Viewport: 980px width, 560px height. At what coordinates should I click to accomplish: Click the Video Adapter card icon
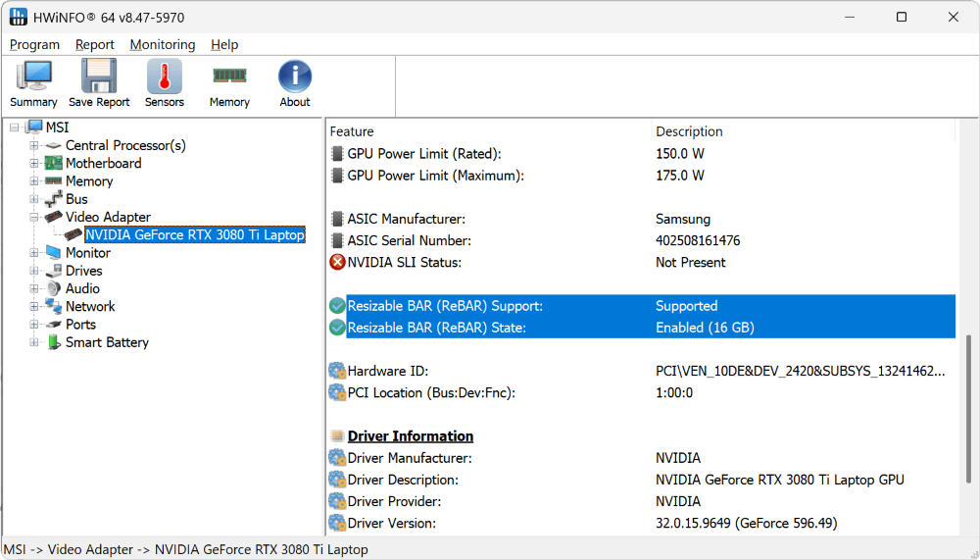point(54,217)
